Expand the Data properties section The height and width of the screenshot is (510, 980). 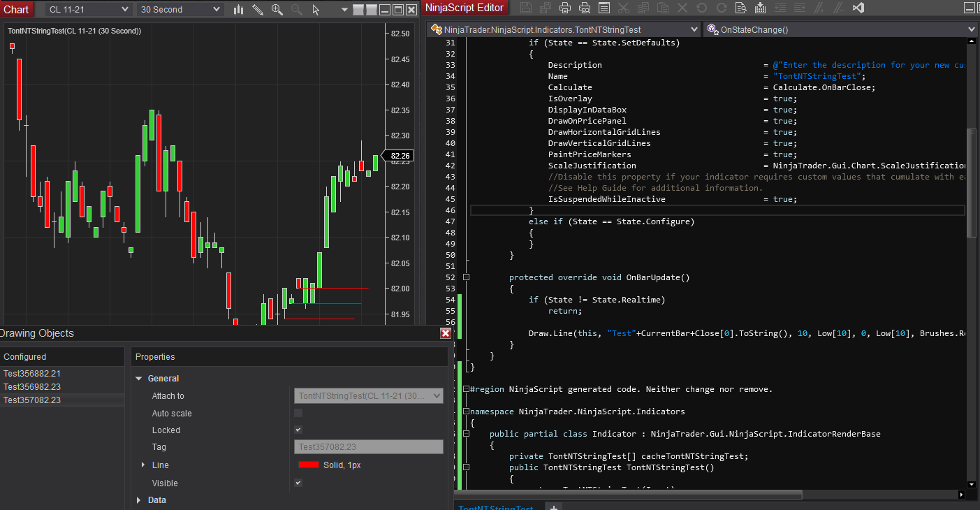pyautogui.click(x=138, y=500)
